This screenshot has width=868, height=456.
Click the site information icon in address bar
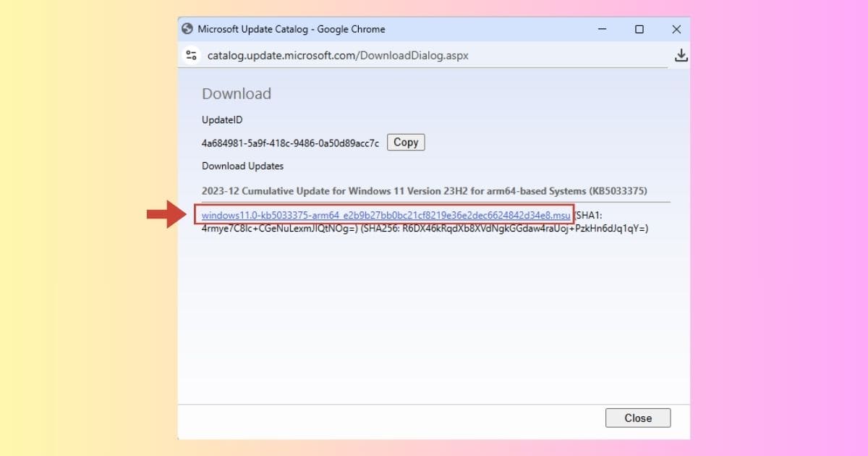tap(191, 55)
